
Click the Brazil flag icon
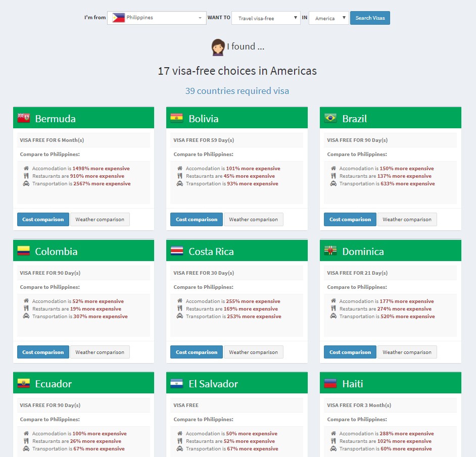pyautogui.click(x=330, y=118)
